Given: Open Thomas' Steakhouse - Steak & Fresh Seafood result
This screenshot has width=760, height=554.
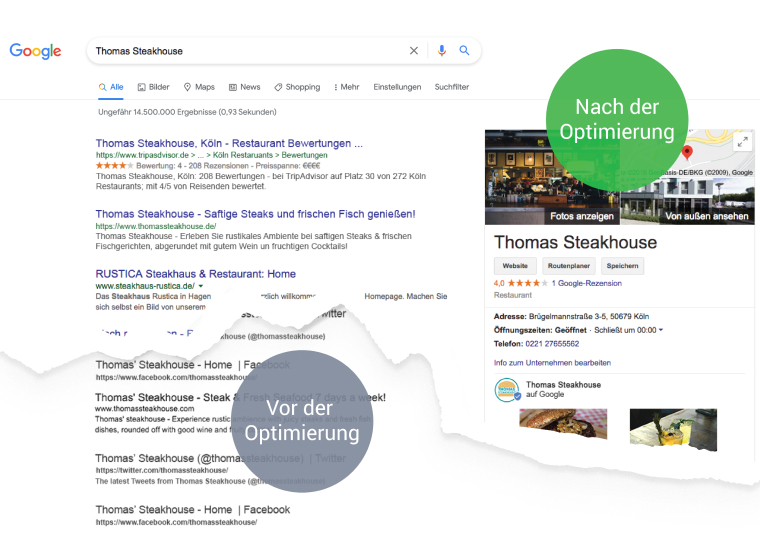Looking at the screenshot, I should pyautogui.click(x=240, y=398).
